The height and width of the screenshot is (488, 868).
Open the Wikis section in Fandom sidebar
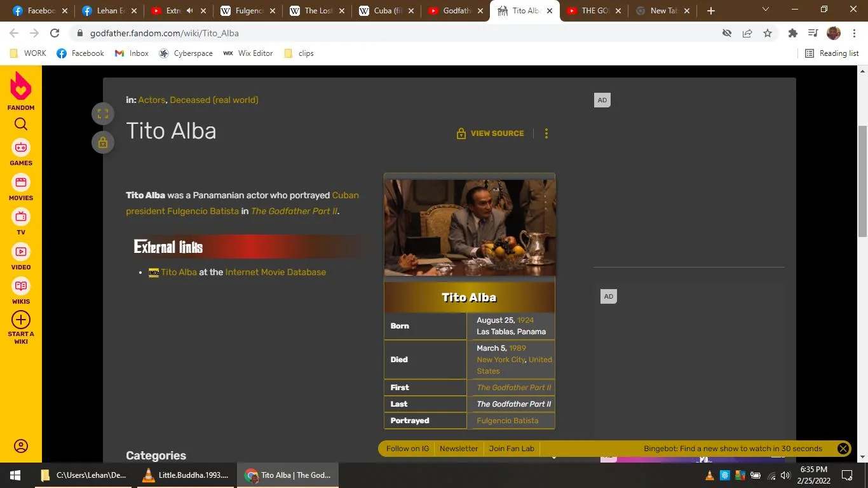pos(21,291)
